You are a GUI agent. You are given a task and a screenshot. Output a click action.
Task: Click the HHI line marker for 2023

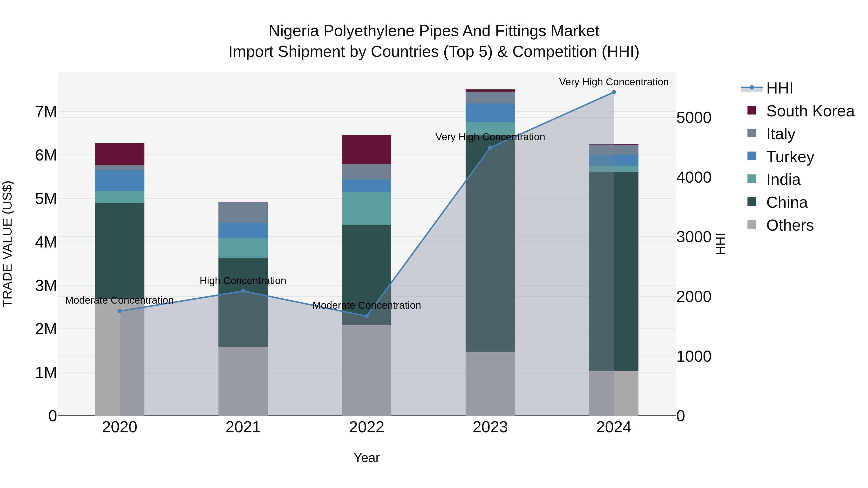click(x=490, y=147)
